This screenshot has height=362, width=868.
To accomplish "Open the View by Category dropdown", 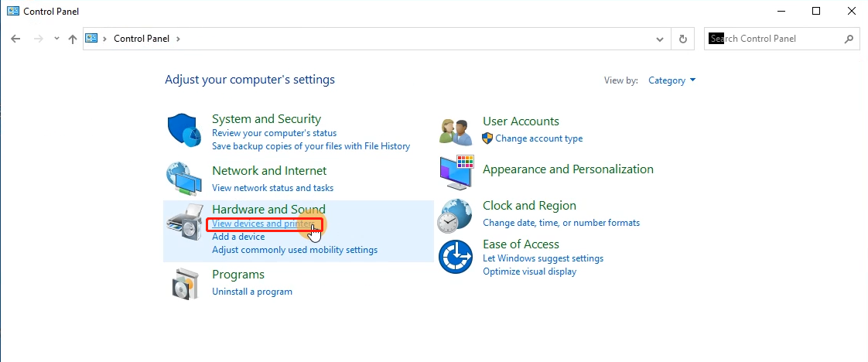I will (x=672, y=80).
